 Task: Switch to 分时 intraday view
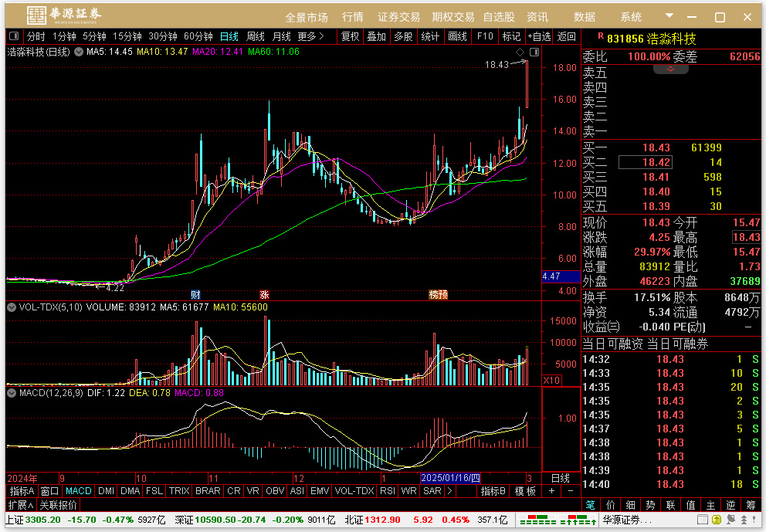click(x=36, y=36)
